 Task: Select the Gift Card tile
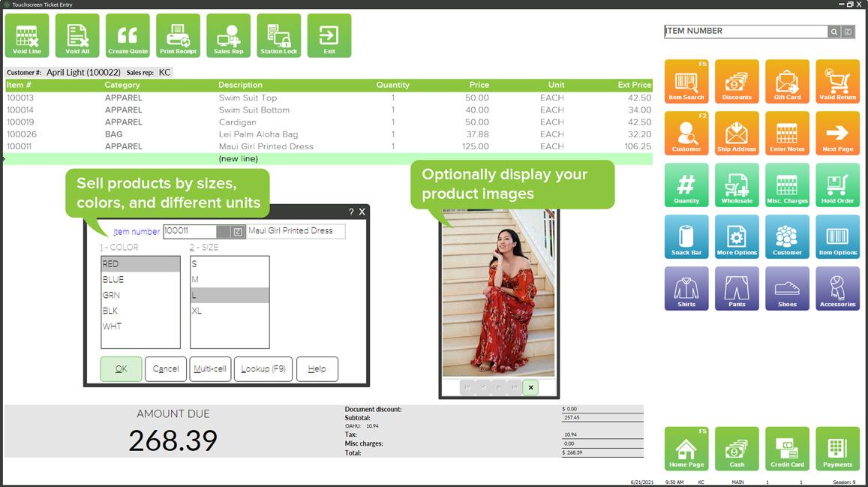pos(787,82)
